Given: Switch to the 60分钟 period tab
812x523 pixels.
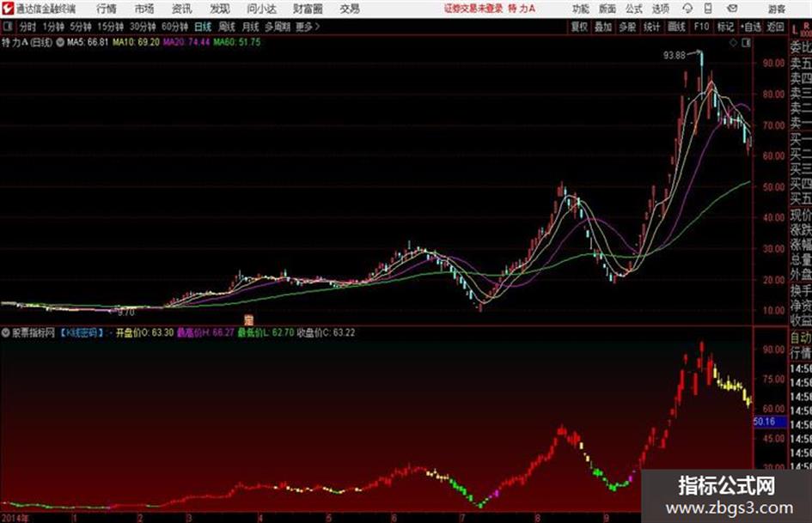Looking at the screenshot, I should point(174,27).
